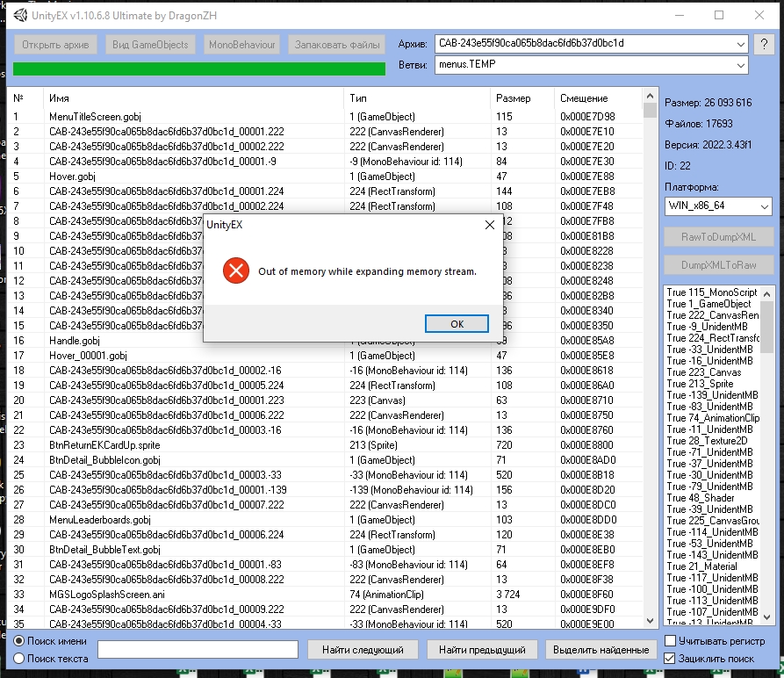The image size is (784, 678).
Task: Close the UnityEX error dialog with X
Action: pyautogui.click(x=490, y=225)
